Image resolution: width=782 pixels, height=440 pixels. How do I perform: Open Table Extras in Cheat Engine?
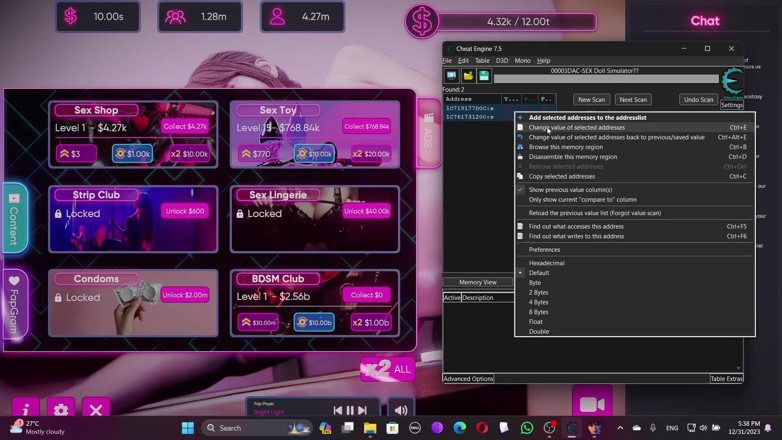click(x=726, y=379)
